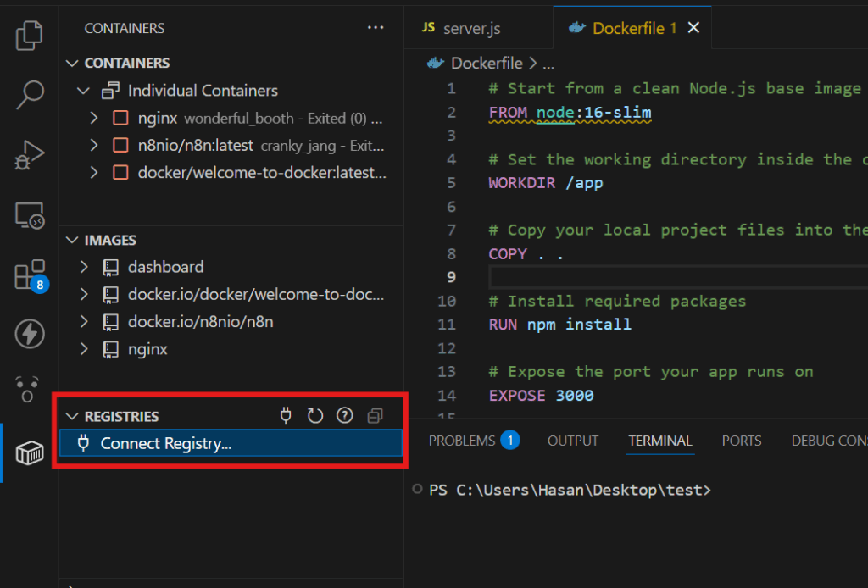Screen dimensions: 868x588
Task: Collapse the Individual Containers group
Action: tap(84, 90)
